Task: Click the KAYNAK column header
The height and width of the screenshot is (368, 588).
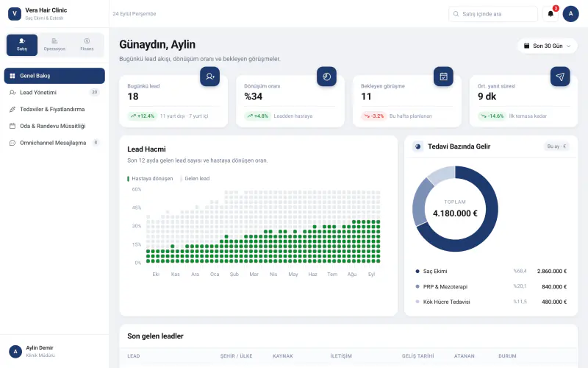Action: click(283, 356)
